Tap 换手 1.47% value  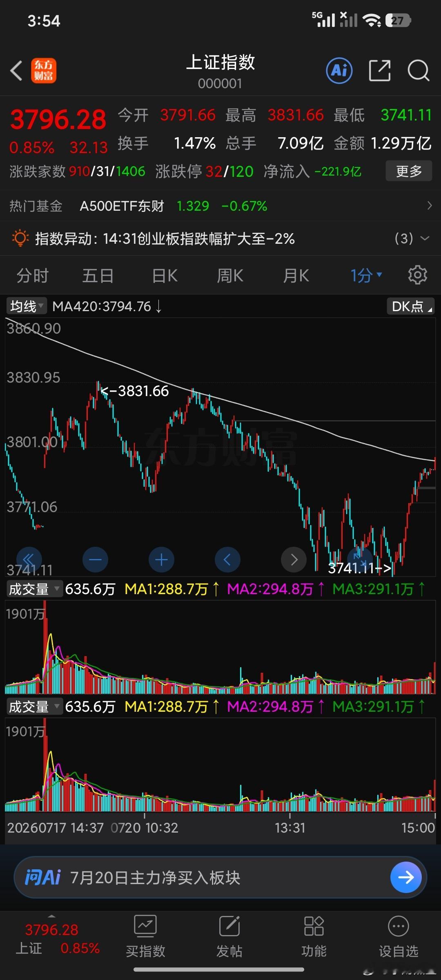(195, 143)
